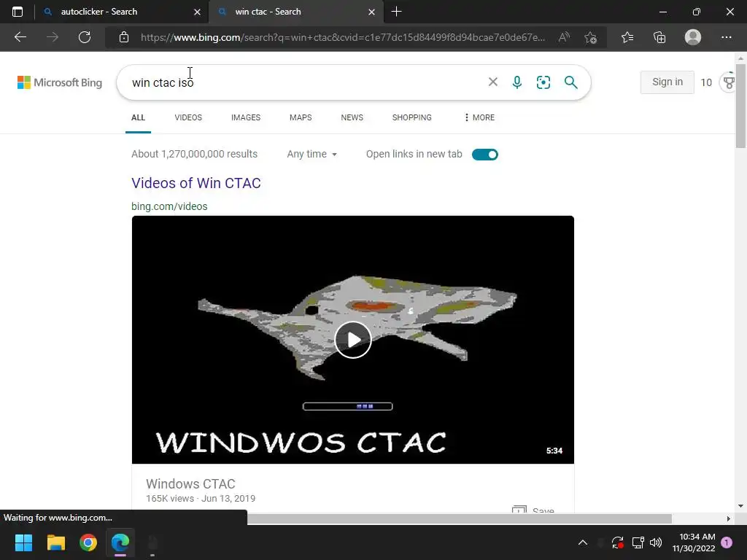
Task: Switch to SHOPPING results tab
Action: tap(412, 117)
